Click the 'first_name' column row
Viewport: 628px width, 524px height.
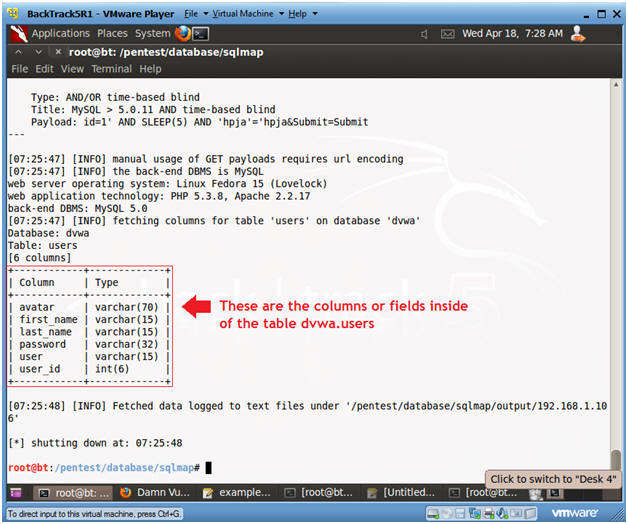pyautogui.click(x=89, y=320)
